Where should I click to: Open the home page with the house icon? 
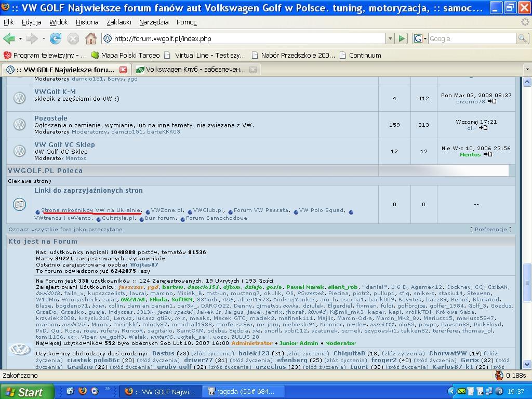90,38
